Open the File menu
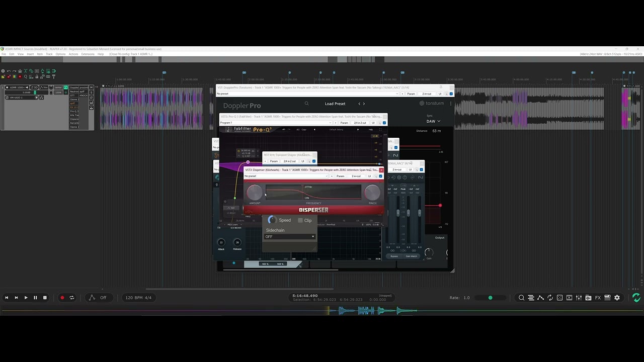644x362 pixels. pyautogui.click(x=4, y=54)
